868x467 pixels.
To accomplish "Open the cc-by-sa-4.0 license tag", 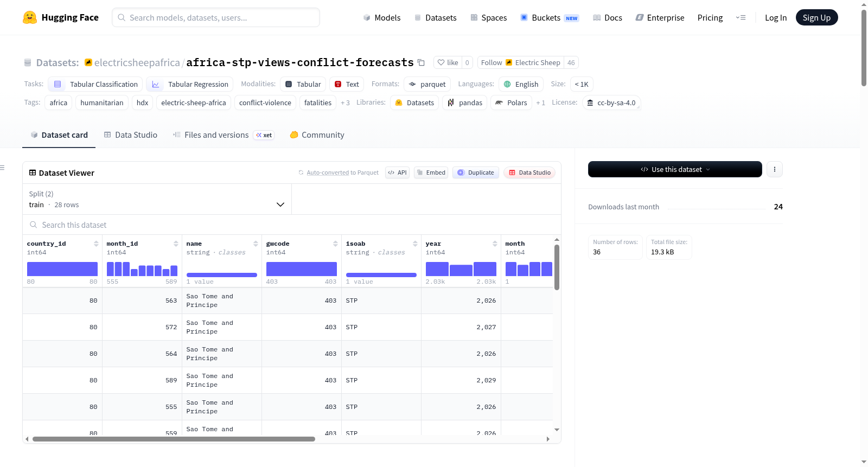I will [611, 103].
